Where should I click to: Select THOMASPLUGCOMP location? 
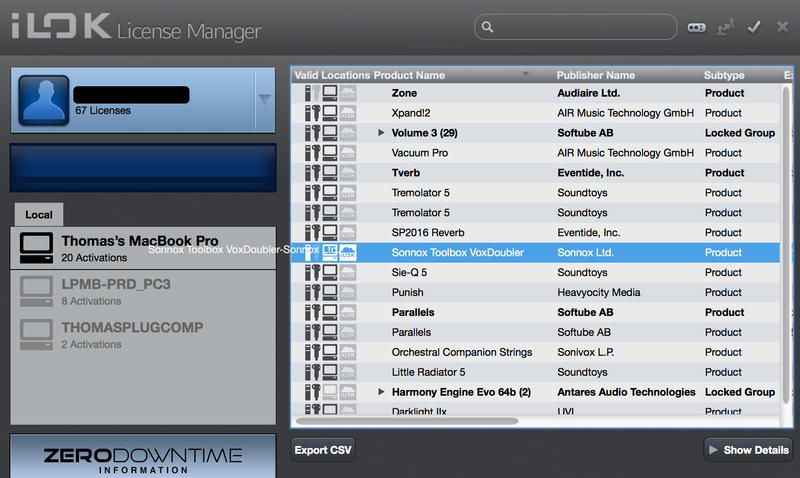click(143, 335)
